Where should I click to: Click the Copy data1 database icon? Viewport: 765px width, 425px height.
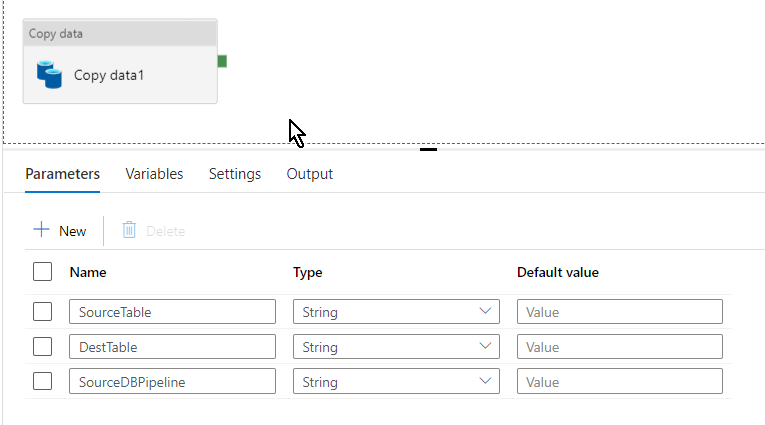(x=49, y=75)
